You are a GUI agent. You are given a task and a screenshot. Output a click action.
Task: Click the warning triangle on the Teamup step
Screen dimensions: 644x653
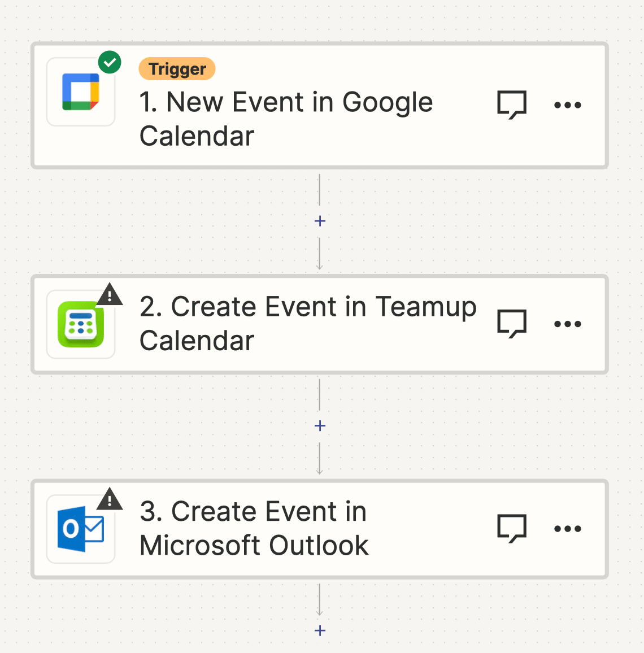pyautogui.click(x=110, y=294)
